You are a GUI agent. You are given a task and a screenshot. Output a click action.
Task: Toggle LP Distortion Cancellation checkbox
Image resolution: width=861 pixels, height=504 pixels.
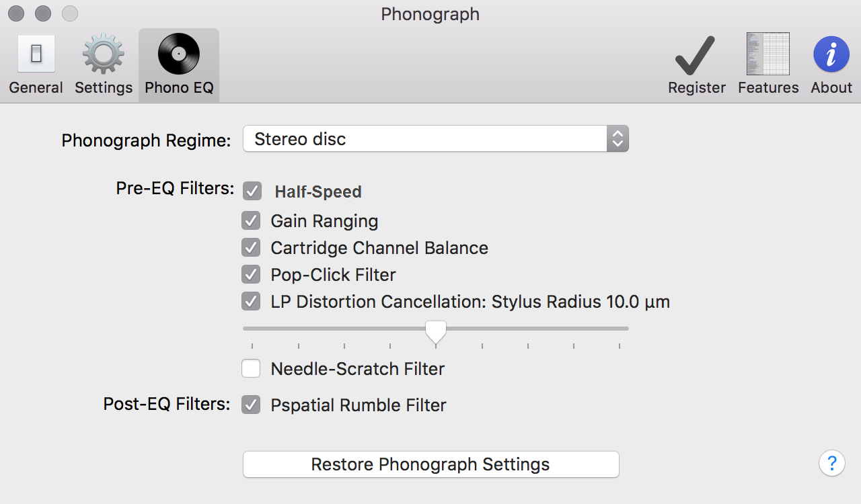251,301
